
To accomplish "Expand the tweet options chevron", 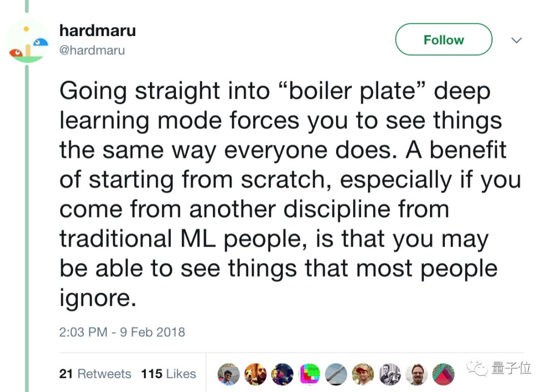I will pos(516,40).
